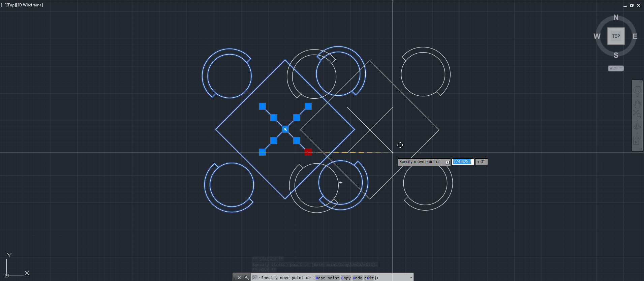Open the ShowMotion tool
Screen dimensions: 644x281
click(637, 140)
